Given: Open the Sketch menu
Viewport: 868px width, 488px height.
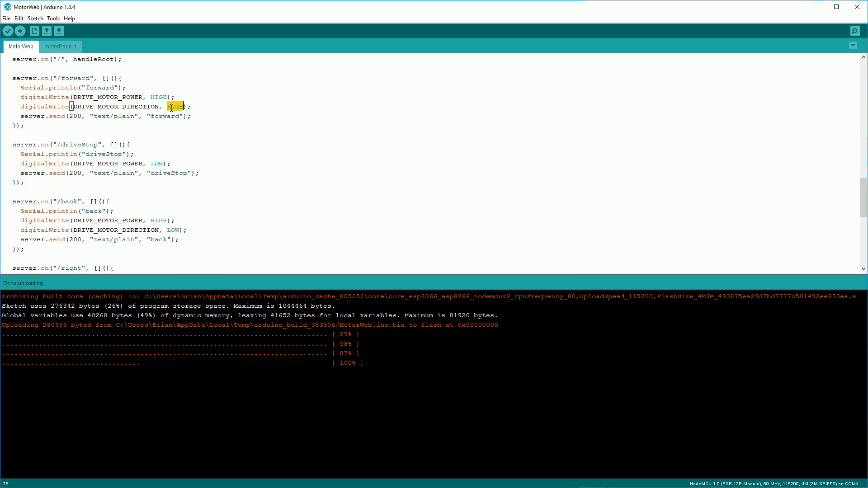Looking at the screenshot, I should (x=35, y=19).
